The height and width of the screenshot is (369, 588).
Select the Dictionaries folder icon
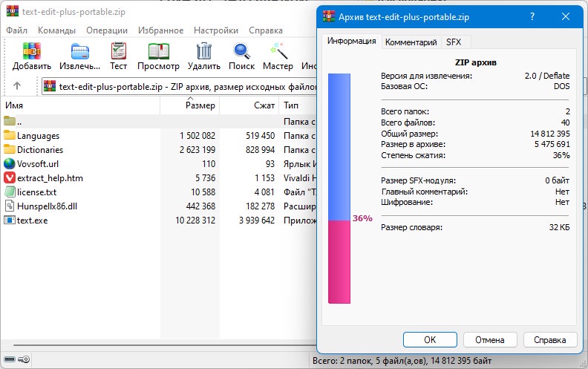coord(10,149)
